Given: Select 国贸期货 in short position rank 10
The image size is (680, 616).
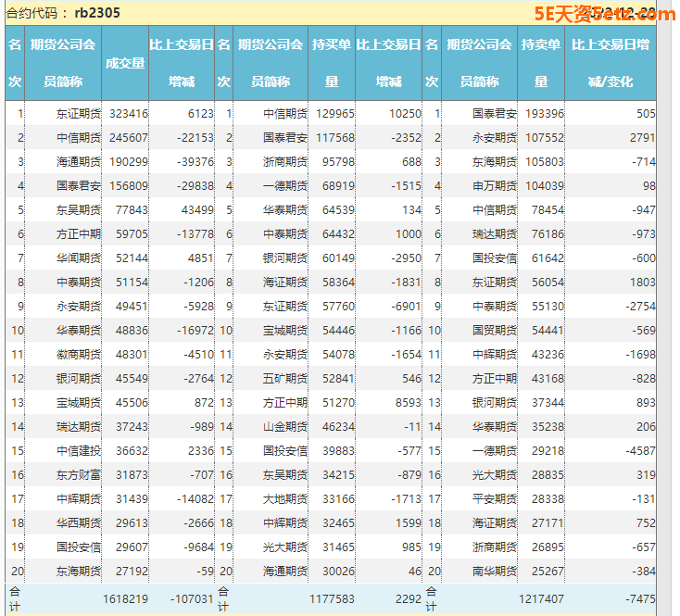Looking at the screenshot, I should (x=495, y=331).
